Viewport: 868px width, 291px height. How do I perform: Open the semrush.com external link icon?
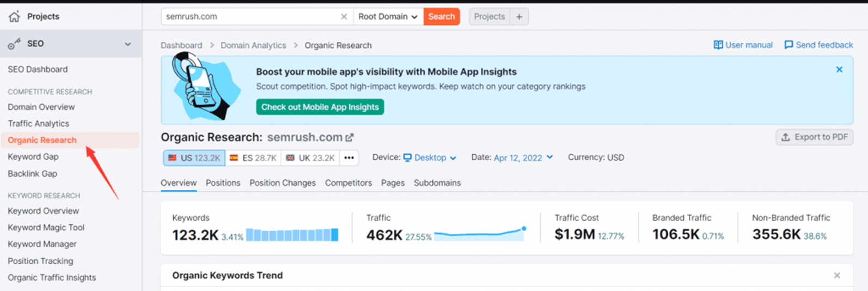[350, 138]
